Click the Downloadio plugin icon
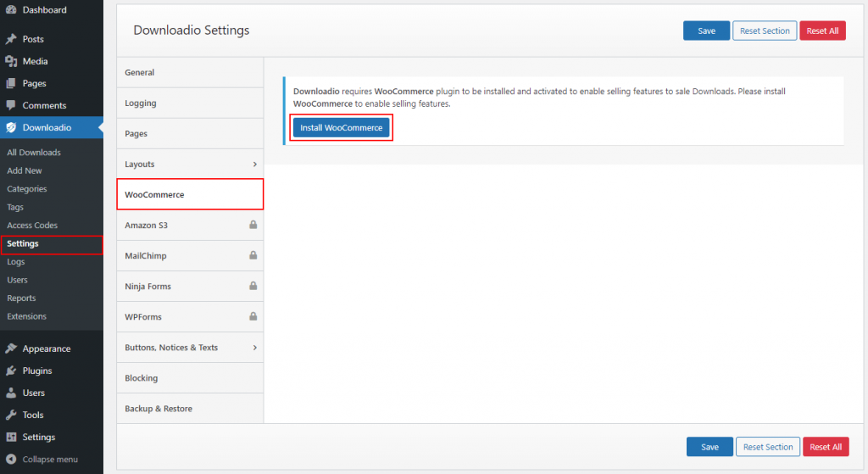The width and height of the screenshot is (868, 474). tap(10, 127)
